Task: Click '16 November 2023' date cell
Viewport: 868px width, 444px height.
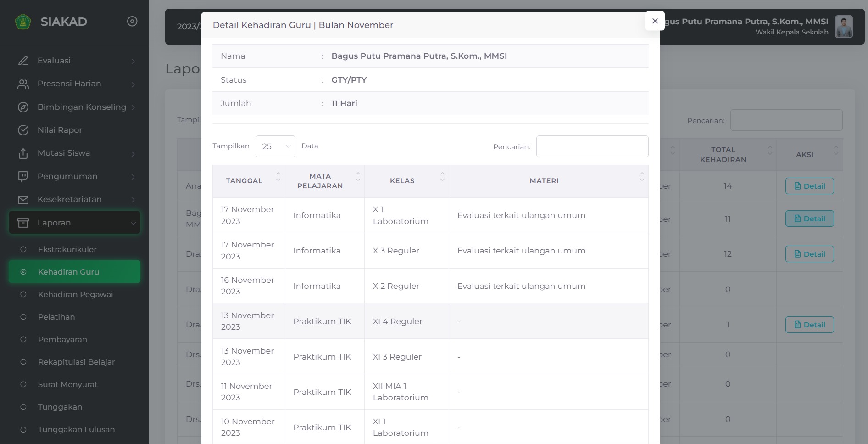Action: click(x=249, y=286)
